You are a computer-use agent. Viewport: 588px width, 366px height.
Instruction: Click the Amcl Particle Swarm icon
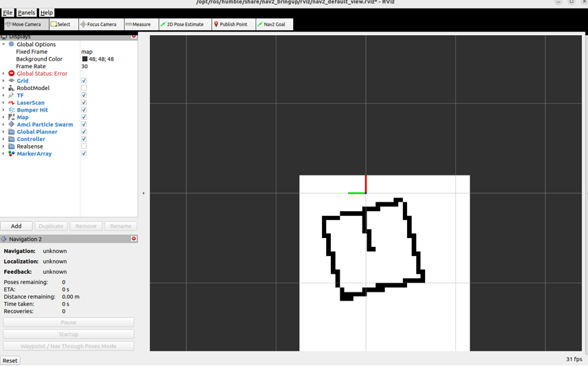click(x=11, y=125)
